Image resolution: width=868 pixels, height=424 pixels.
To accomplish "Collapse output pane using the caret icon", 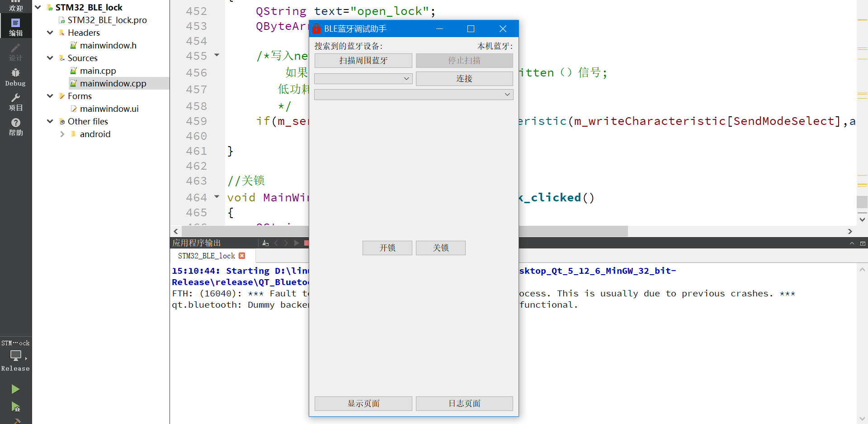I will pyautogui.click(x=852, y=243).
